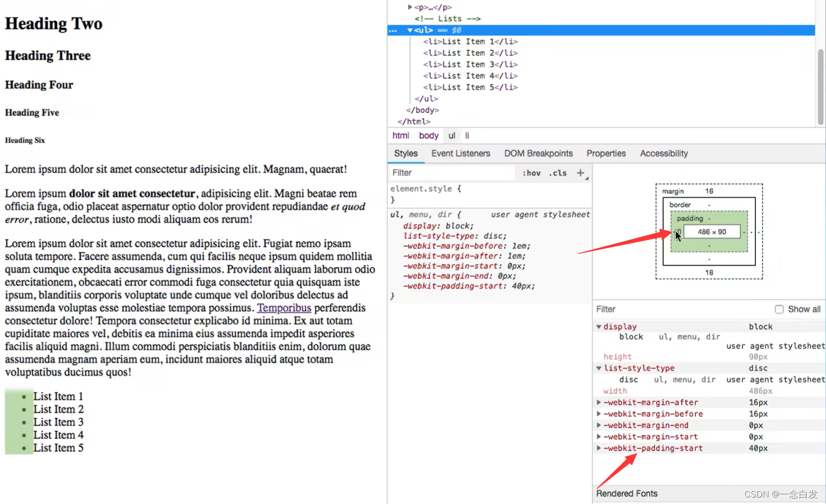Click the three-dot node options icon beside <ul>
This screenshot has height=504, width=826.
pos(393,31)
